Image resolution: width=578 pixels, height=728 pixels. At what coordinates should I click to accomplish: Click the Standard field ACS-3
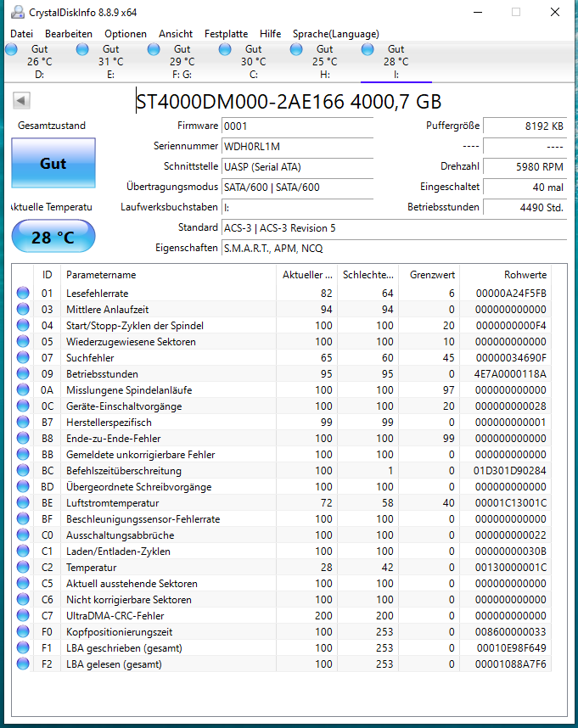[394, 228]
